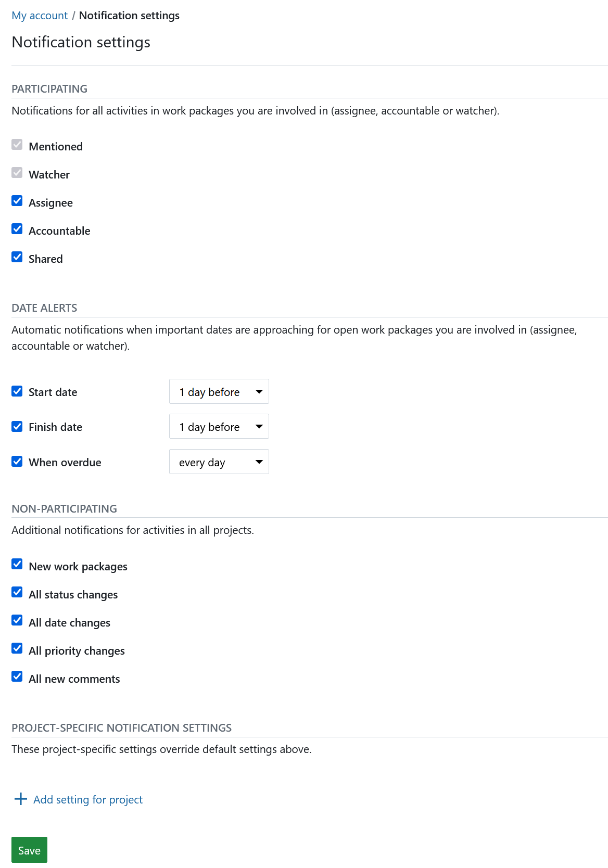Toggle All status changes checkbox
This screenshot has height=868, width=608.
tap(17, 593)
